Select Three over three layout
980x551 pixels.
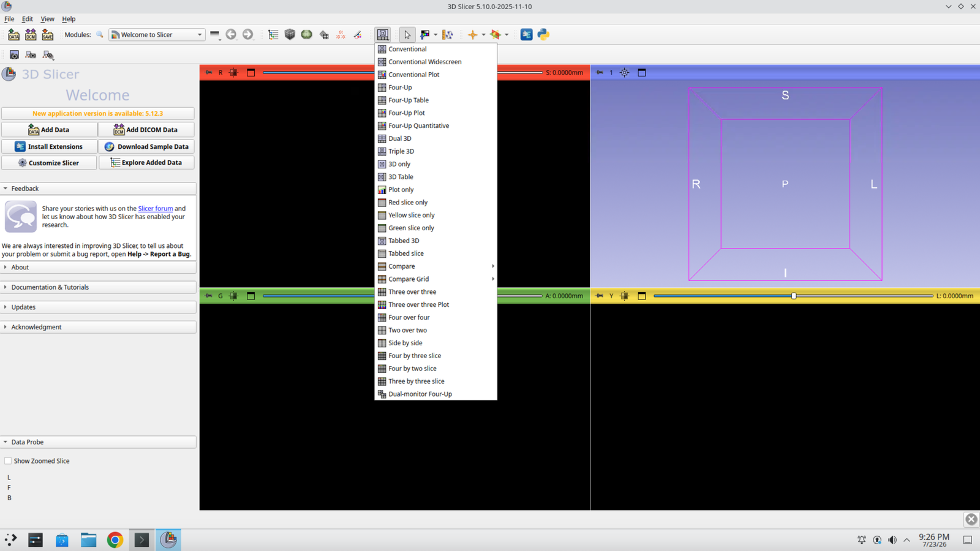435,292
